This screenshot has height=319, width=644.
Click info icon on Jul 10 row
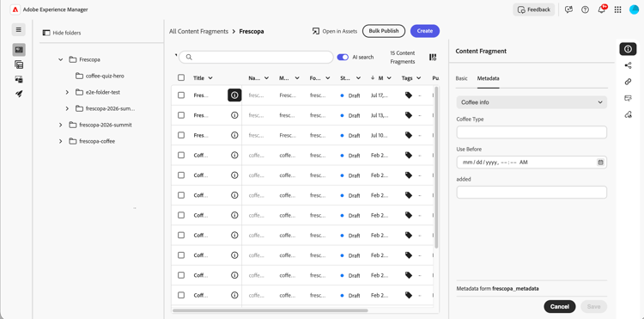point(234,135)
